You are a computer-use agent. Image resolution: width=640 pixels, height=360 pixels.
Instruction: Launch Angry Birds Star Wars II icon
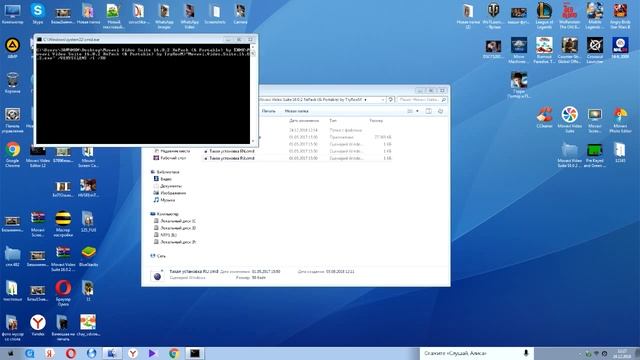620,16
